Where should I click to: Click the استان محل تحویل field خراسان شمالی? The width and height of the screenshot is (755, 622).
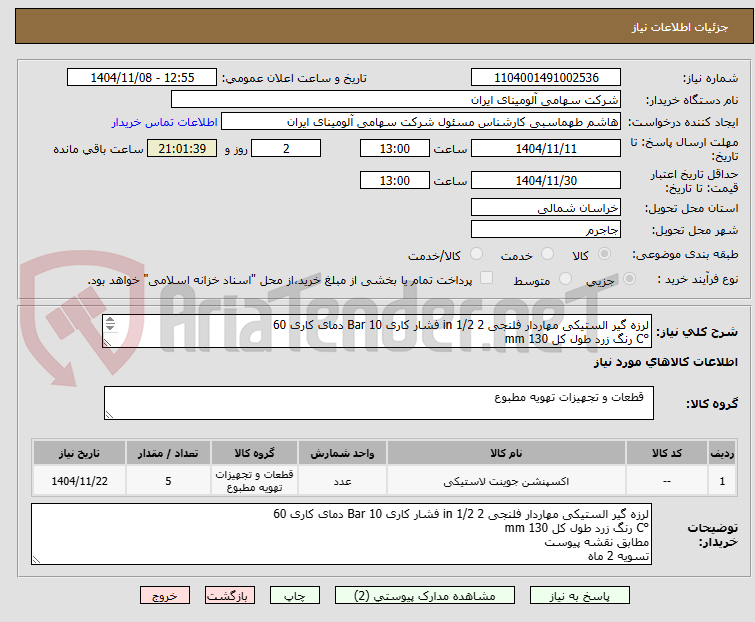pyautogui.click(x=546, y=207)
